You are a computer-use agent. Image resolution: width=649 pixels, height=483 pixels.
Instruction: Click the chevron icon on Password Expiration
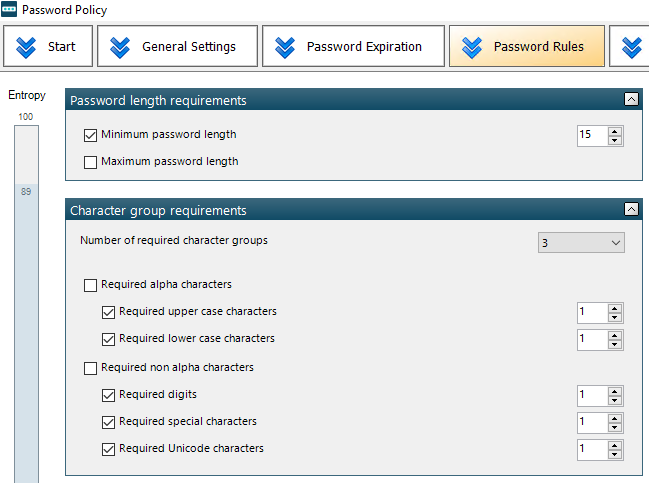[x=285, y=47]
